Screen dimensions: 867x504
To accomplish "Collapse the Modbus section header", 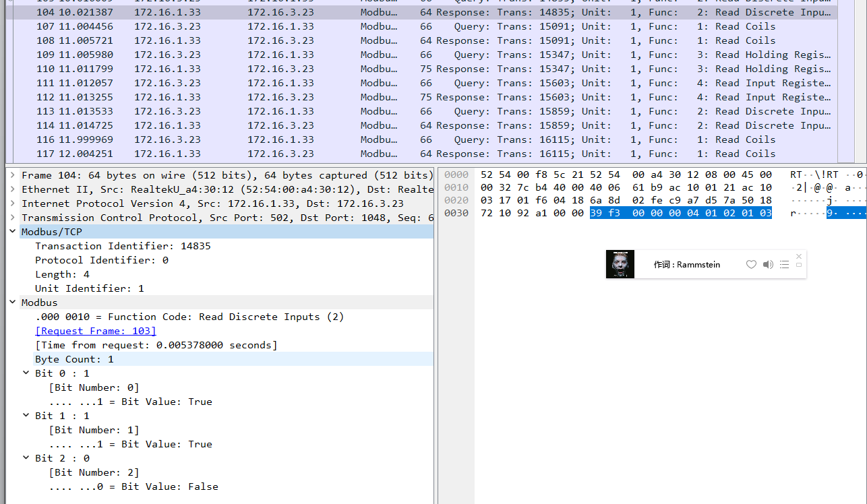I will (x=13, y=303).
